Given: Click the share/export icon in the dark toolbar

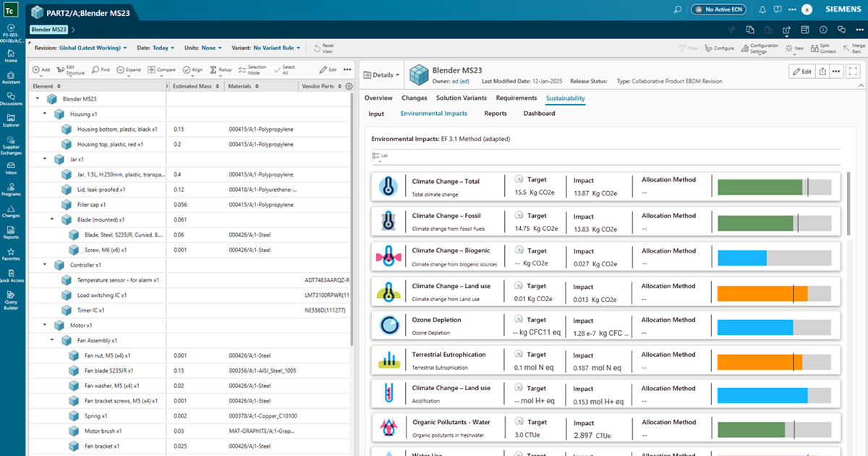Looking at the screenshot, I should (x=786, y=30).
